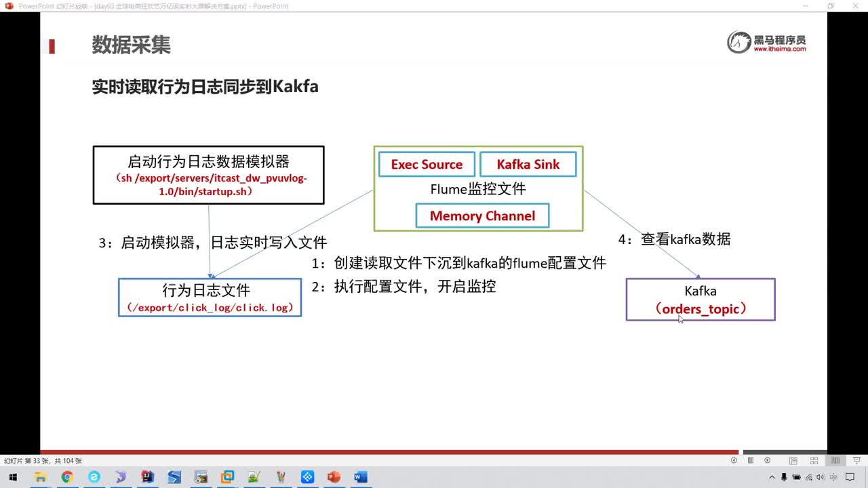Image resolution: width=868 pixels, height=488 pixels.
Task: Open the Wi-Fi network tray icon
Action: click(808, 477)
